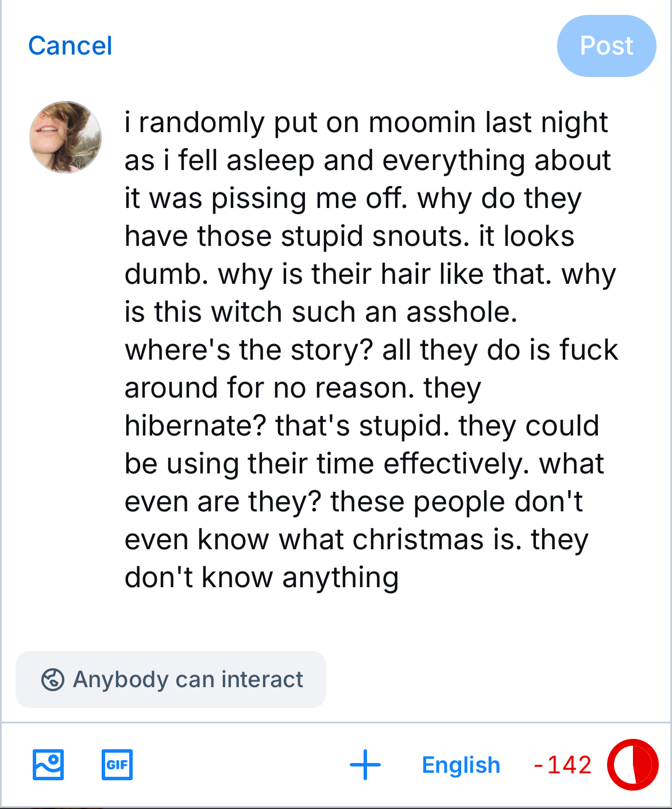The height and width of the screenshot is (809, 672).
Task: Click the red character limit ring
Action: coord(633,765)
